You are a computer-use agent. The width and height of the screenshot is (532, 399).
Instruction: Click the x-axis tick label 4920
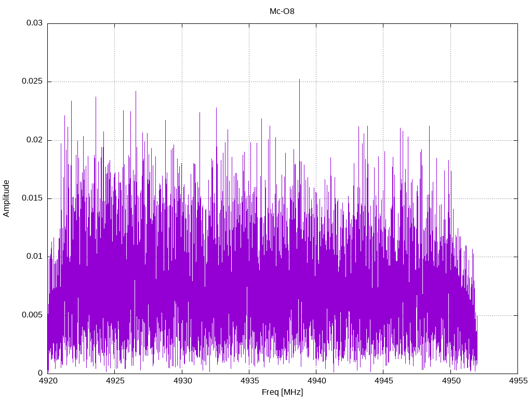(x=48, y=381)
